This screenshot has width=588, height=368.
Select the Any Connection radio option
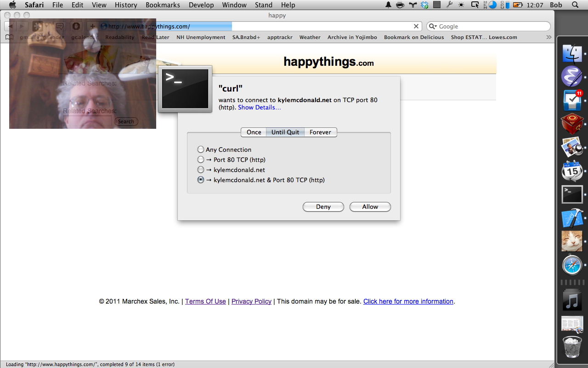coord(201,149)
